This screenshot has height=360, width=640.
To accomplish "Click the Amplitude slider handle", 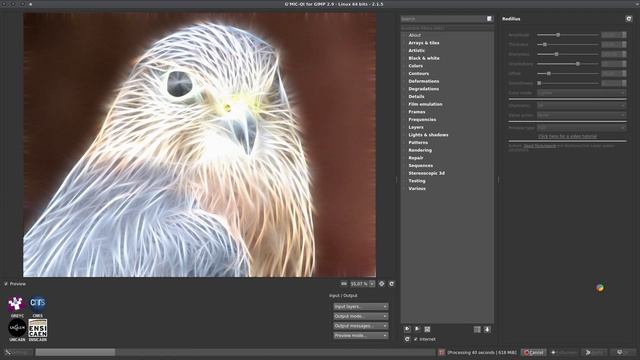I will [558, 35].
